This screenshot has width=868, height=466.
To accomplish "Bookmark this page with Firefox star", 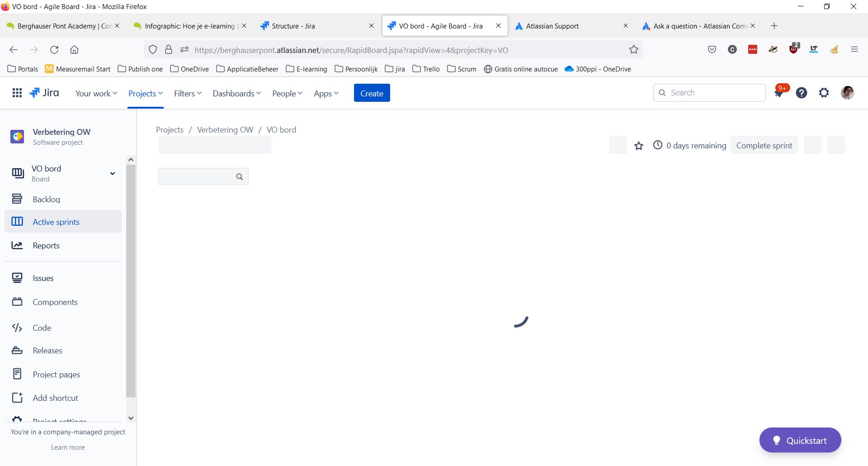I will (x=634, y=50).
